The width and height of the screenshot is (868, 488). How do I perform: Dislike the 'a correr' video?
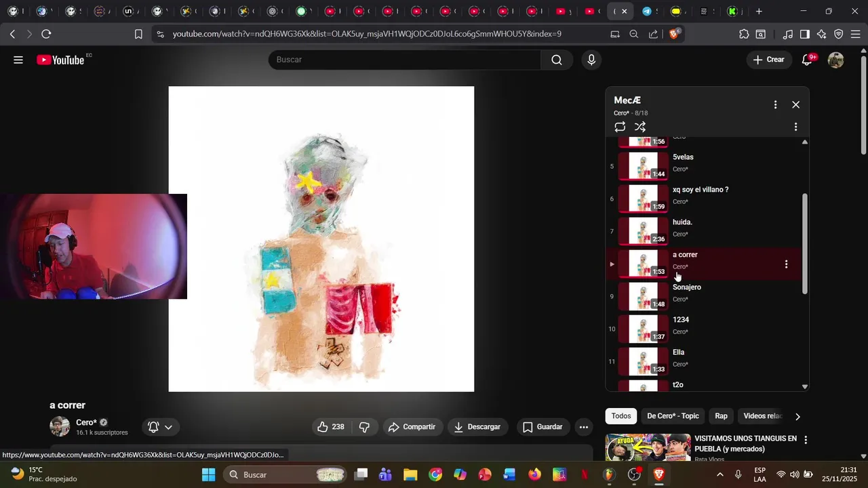click(364, 427)
